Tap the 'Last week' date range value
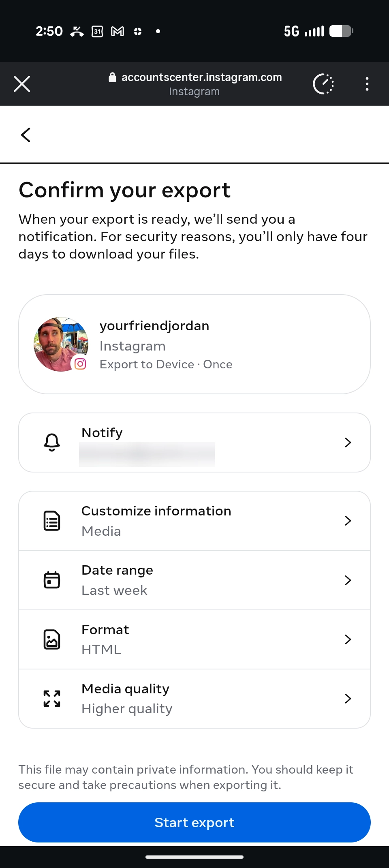389x868 pixels. pyautogui.click(x=114, y=590)
